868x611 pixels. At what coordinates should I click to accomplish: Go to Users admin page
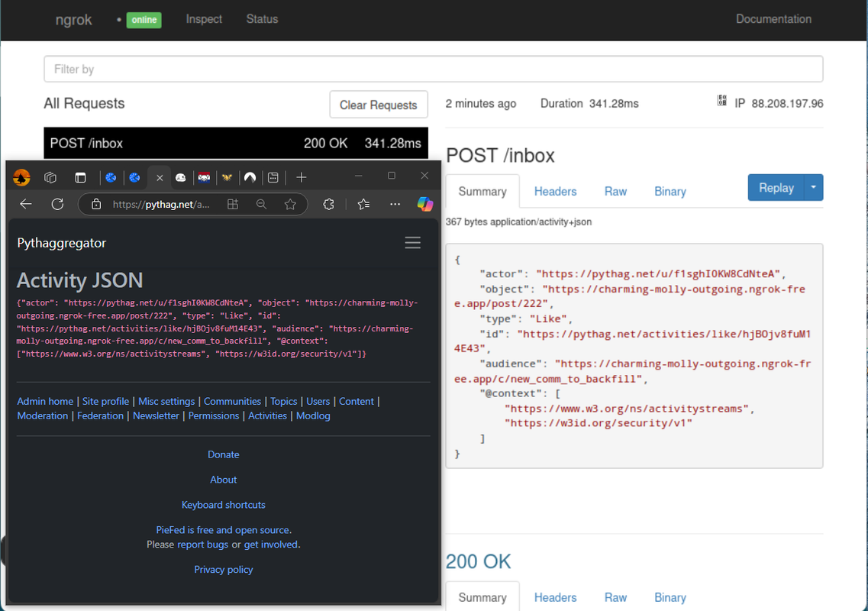click(318, 401)
